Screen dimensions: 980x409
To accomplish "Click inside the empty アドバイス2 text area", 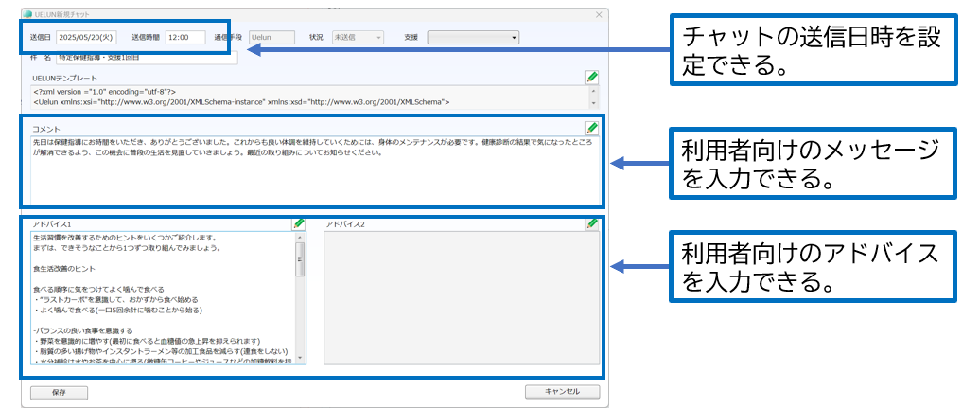I will pyautogui.click(x=461, y=297).
